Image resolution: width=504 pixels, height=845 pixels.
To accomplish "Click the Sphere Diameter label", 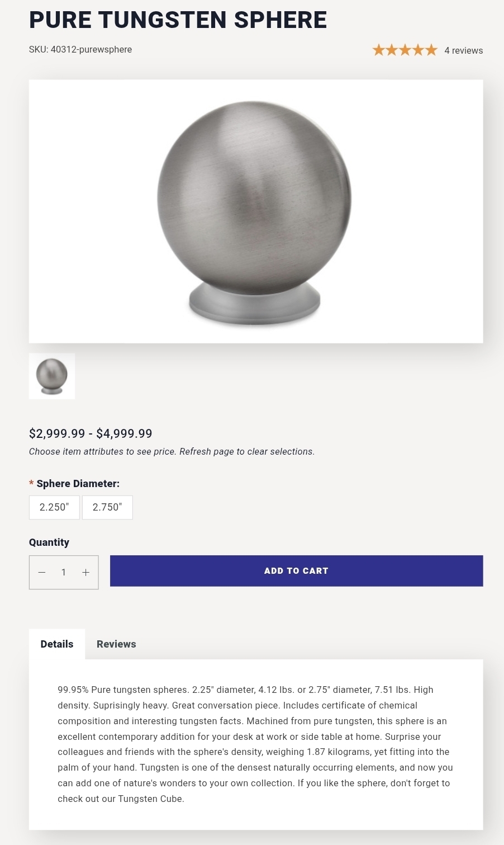I will click(x=78, y=484).
